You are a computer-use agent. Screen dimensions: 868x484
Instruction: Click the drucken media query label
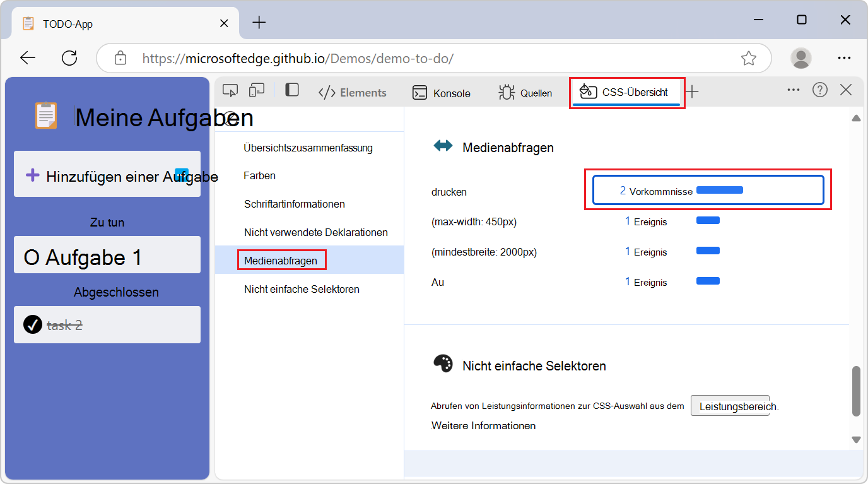click(449, 192)
